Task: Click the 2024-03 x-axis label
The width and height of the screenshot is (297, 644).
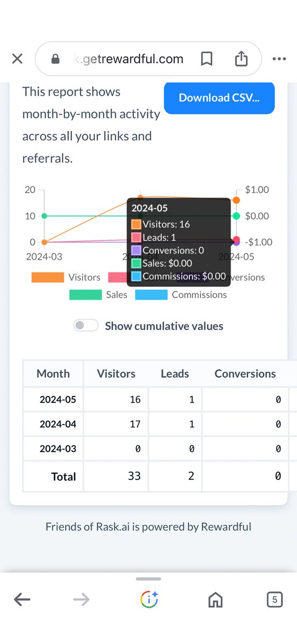Action: point(44,257)
